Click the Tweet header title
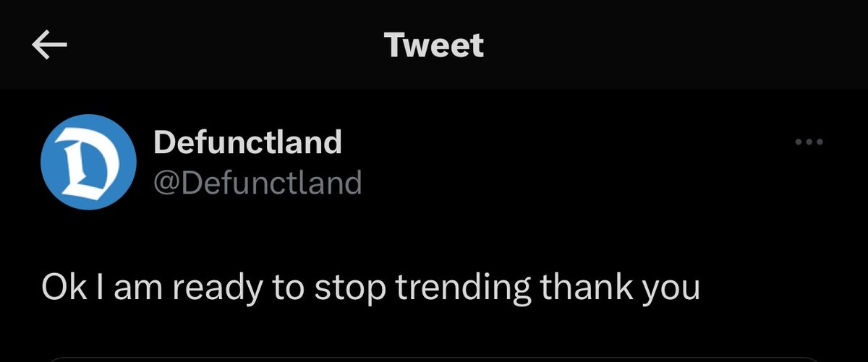The image size is (868, 362). click(x=434, y=46)
